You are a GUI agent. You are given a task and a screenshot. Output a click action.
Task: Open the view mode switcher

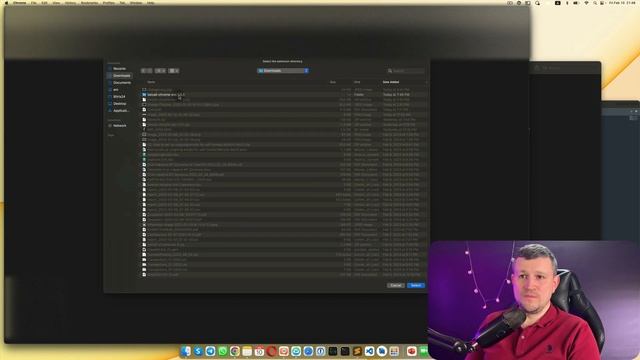[x=161, y=71]
